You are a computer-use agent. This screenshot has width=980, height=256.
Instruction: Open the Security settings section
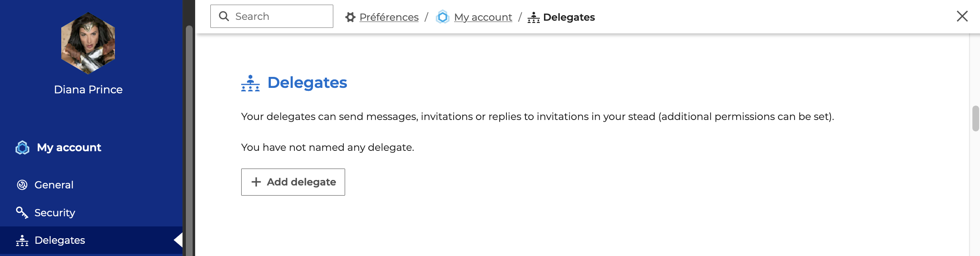55,212
